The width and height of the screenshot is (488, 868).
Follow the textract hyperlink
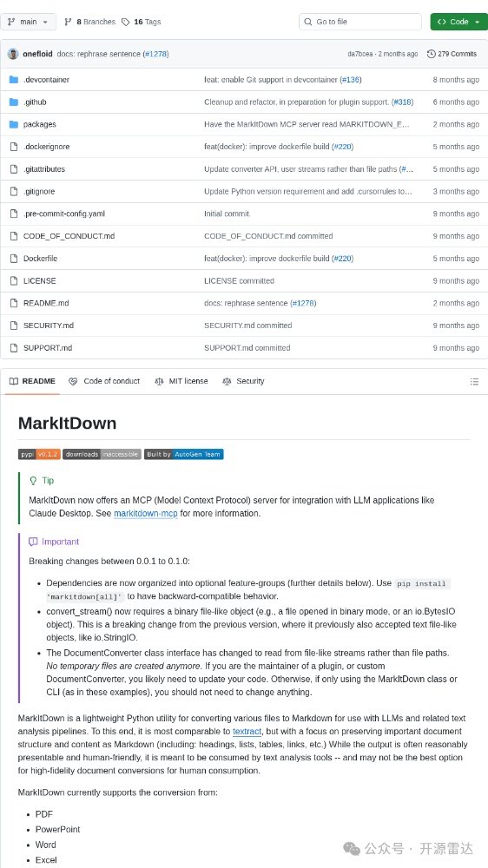point(247,732)
